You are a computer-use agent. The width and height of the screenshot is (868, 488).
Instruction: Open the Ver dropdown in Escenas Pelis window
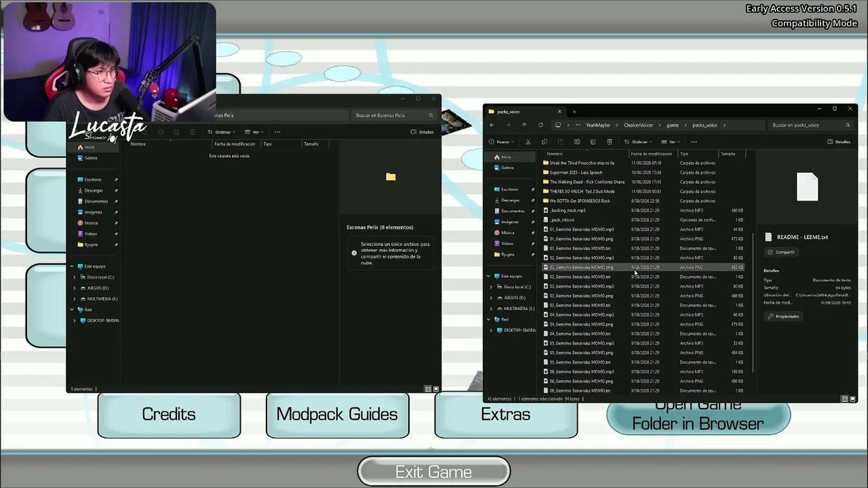click(254, 131)
